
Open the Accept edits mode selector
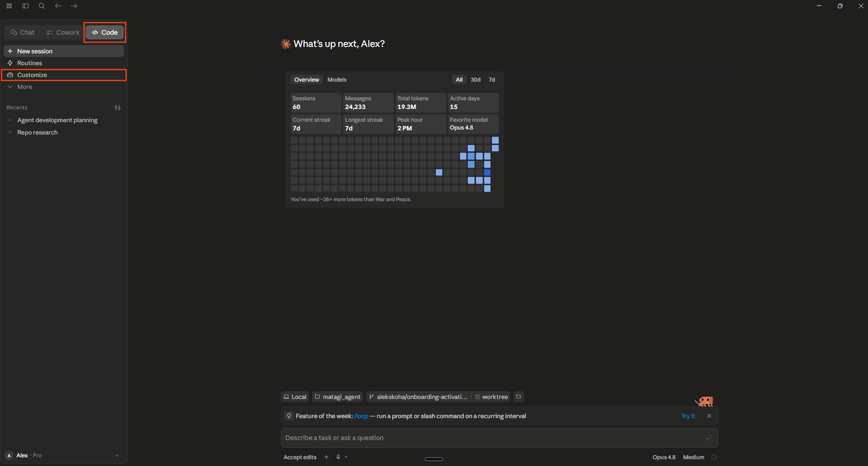(300, 457)
